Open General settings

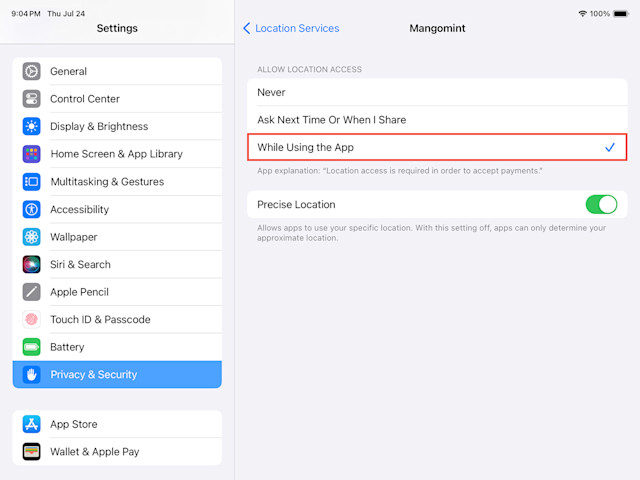(x=117, y=71)
